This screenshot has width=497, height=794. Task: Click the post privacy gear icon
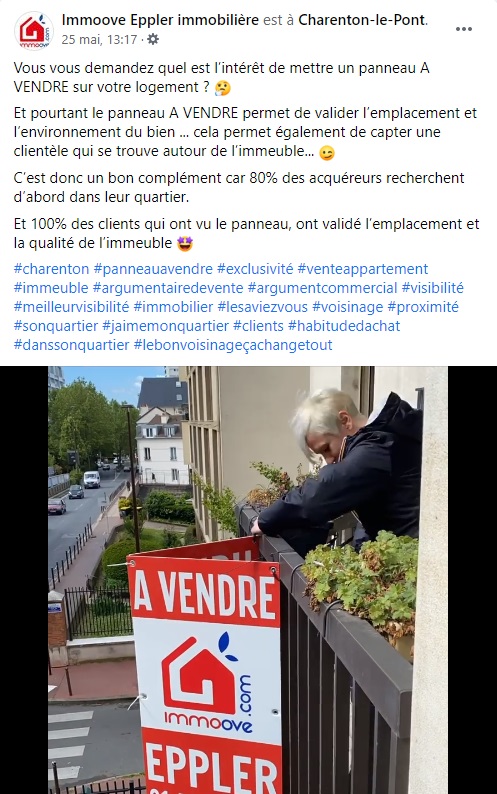click(x=152, y=39)
